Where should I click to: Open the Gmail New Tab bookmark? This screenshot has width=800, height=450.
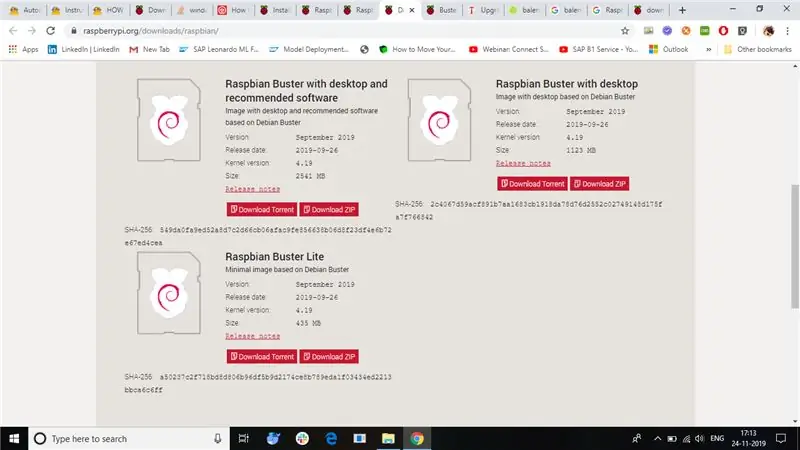[x=149, y=49]
